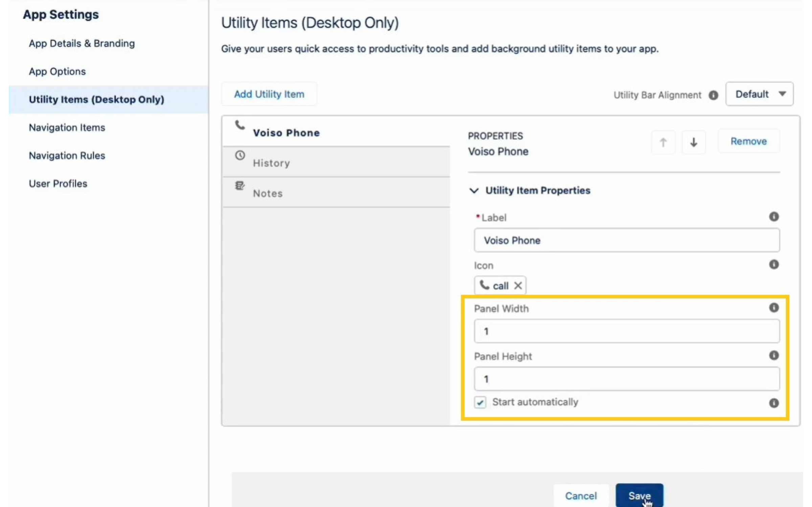Click into the Panel Height input field
This screenshot has height=507, width=812.
click(627, 379)
